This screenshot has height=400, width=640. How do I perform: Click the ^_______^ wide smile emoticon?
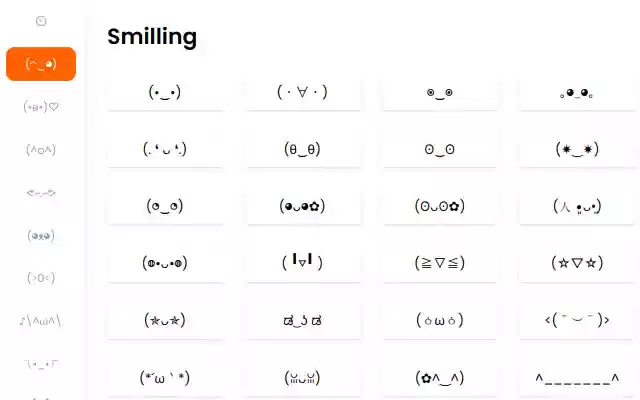577,378
